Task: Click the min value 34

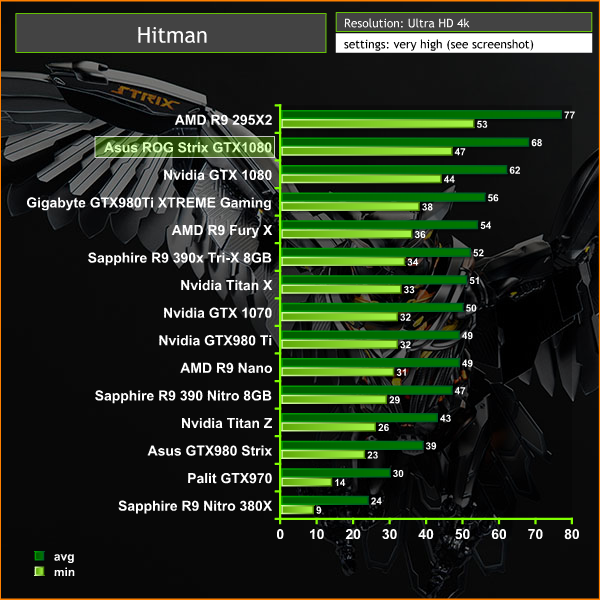Action: [x=412, y=262]
